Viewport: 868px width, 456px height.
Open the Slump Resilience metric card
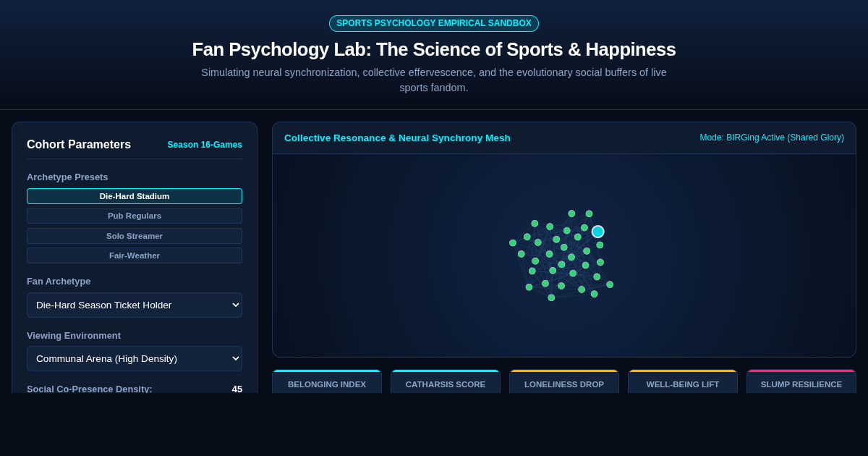801,381
